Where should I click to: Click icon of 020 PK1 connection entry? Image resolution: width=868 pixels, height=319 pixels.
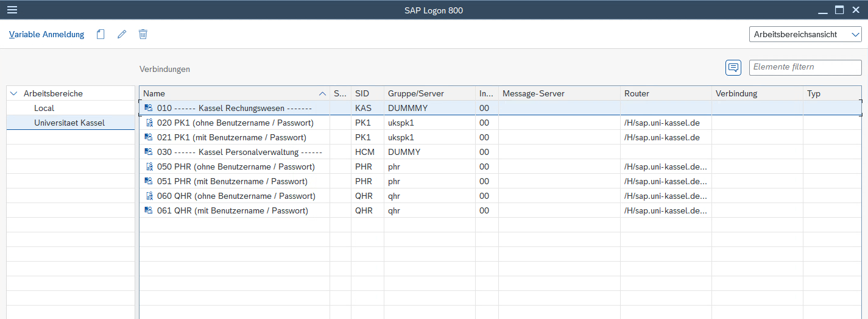(x=149, y=123)
